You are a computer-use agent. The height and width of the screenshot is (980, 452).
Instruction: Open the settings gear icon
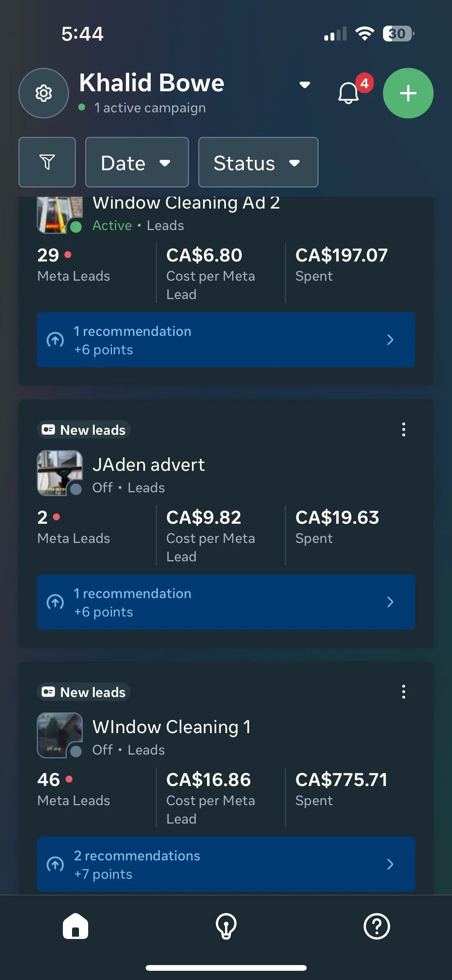tap(44, 93)
